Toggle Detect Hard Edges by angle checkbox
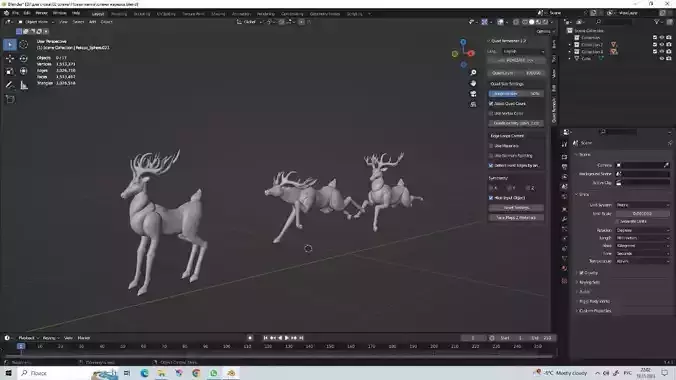The height and width of the screenshot is (380, 676). (491, 166)
